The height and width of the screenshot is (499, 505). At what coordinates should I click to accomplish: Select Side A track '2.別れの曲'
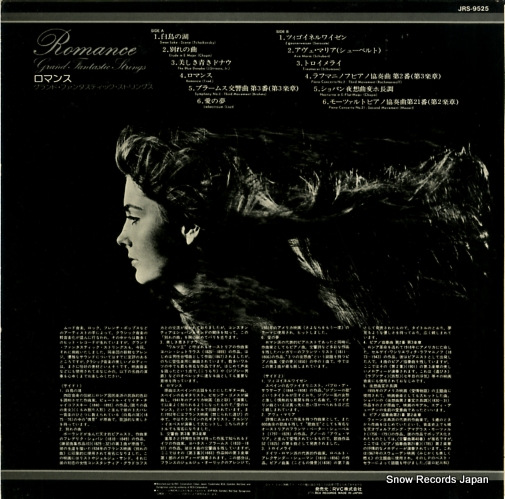tap(180, 50)
